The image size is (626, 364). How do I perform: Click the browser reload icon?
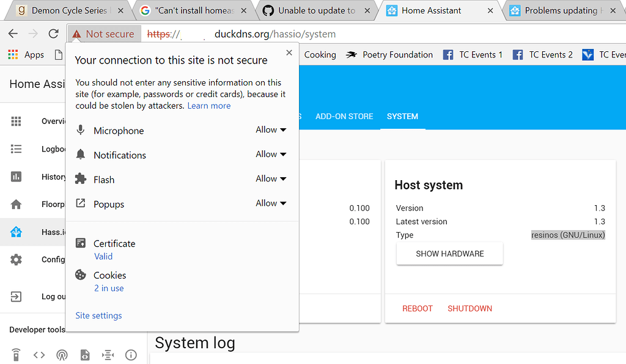coord(53,34)
